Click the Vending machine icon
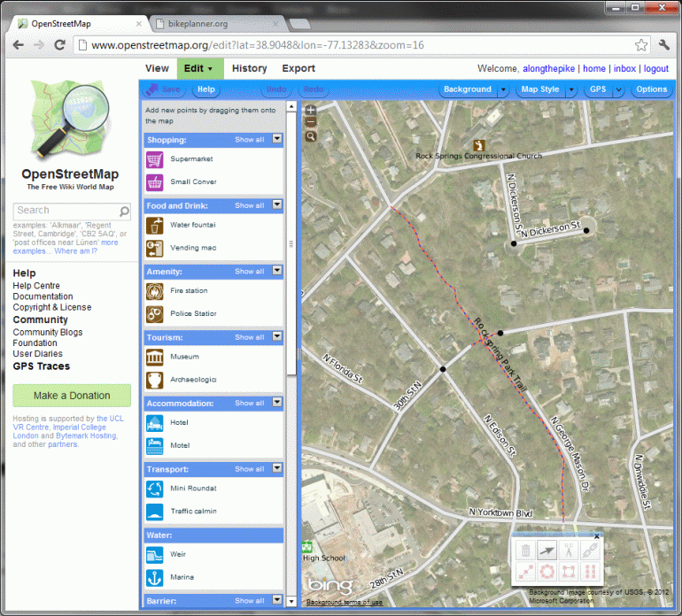The image size is (682, 616). [x=154, y=249]
